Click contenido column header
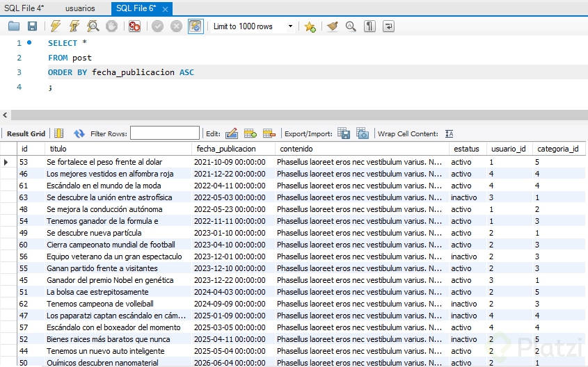 [x=362, y=149]
